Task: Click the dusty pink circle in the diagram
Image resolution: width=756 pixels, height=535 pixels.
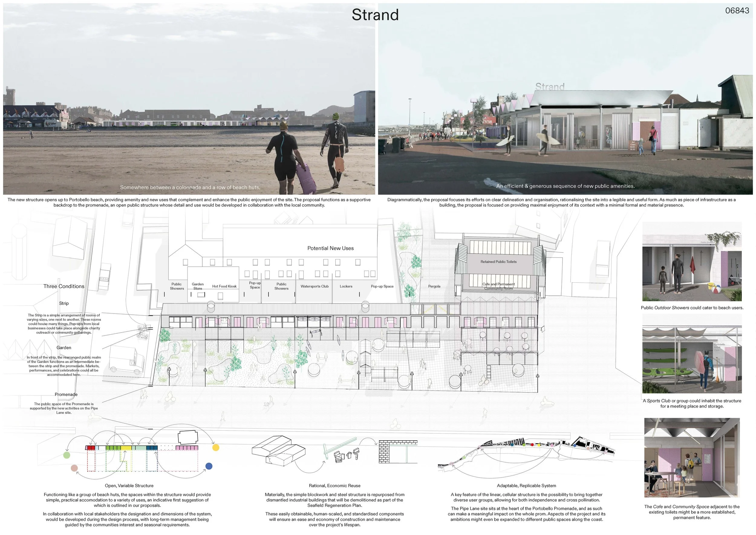Action: [x=74, y=468]
